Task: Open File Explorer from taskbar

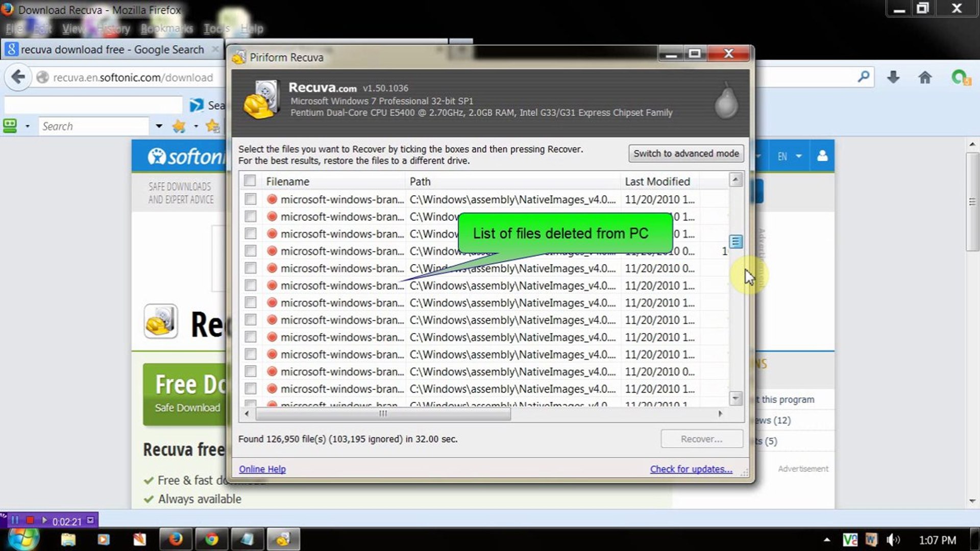Action: [68, 539]
